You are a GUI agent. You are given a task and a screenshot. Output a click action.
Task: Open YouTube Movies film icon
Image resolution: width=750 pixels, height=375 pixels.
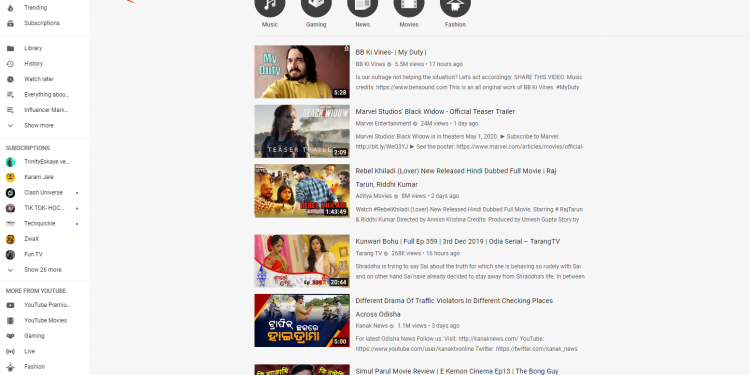pyautogui.click(x=10, y=320)
